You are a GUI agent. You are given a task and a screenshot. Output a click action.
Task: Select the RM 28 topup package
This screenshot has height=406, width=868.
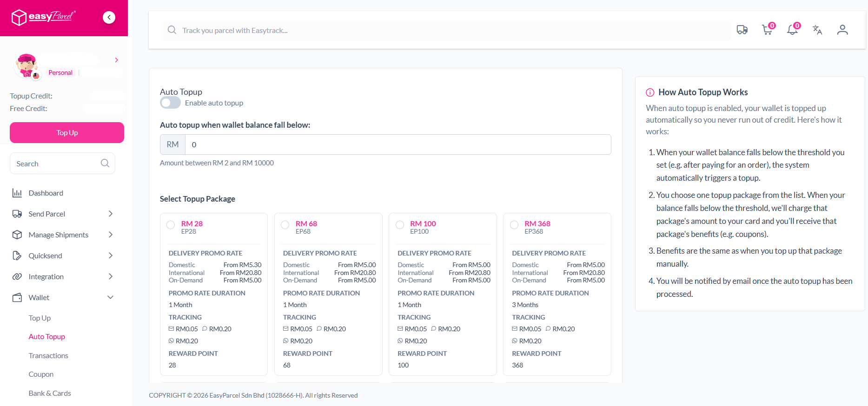[x=171, y=225]
